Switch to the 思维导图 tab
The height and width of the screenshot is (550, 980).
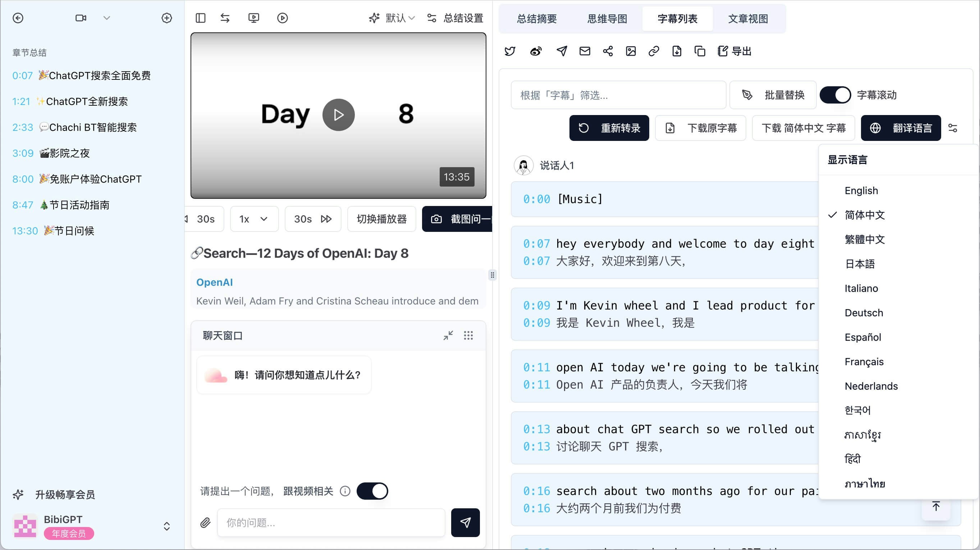point(607,19)
